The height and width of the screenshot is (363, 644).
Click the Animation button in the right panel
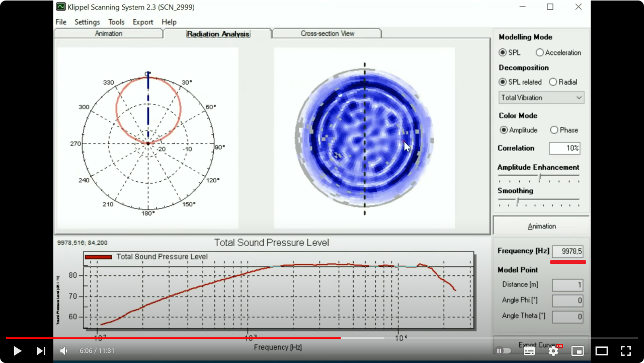(x=541, y=226)
